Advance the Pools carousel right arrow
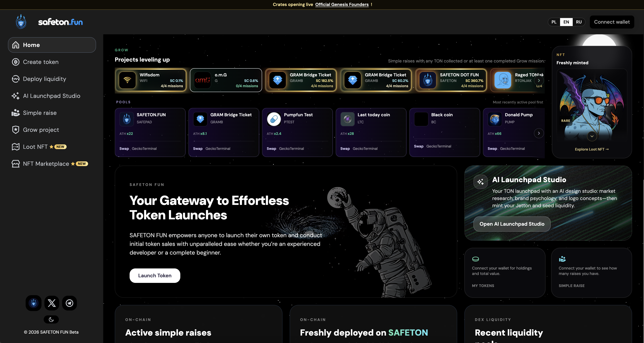 click(x=539, y=133)
